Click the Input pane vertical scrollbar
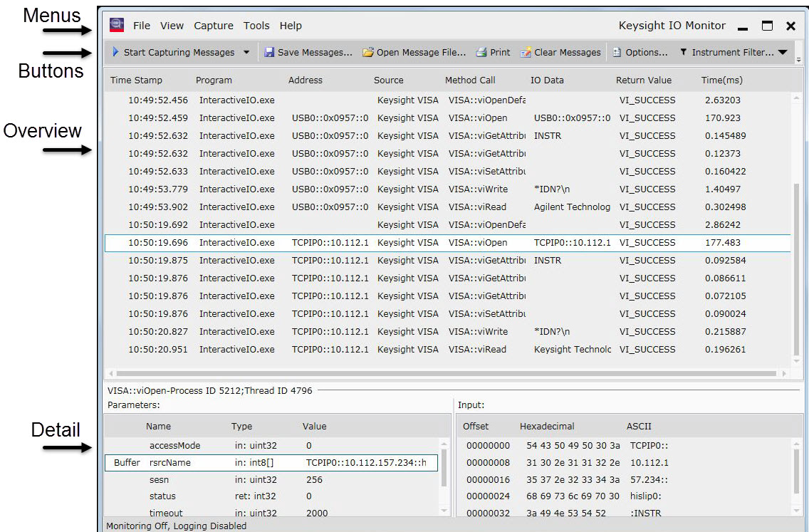Viewport: 809px width, 532px height. point(798,470)
